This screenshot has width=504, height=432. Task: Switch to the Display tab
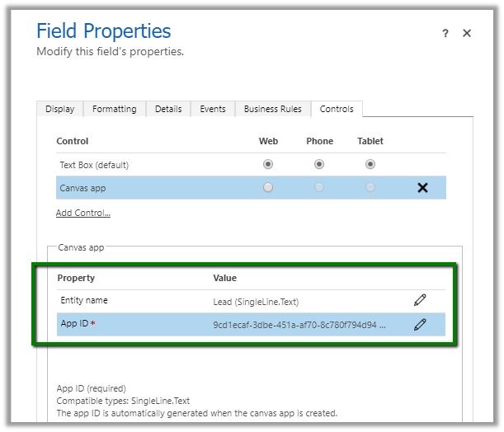tap(59, 109)
